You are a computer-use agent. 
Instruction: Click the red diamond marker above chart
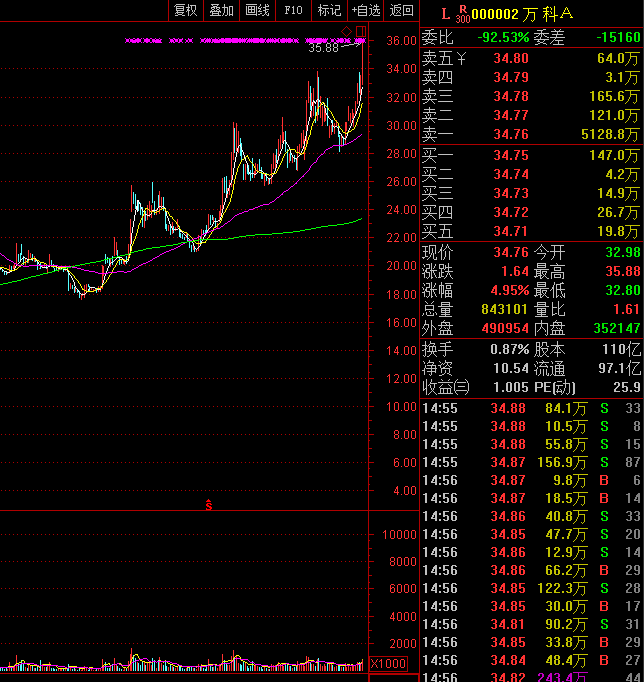[347, 32]
